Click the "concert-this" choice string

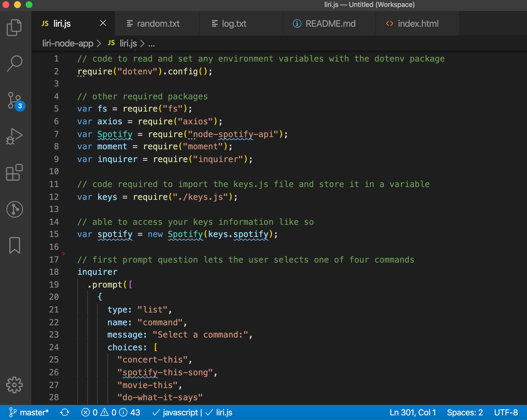point(153,360)
